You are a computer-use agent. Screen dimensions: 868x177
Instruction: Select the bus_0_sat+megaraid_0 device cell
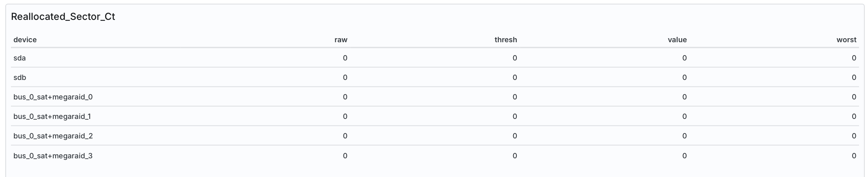pos(53,97)
